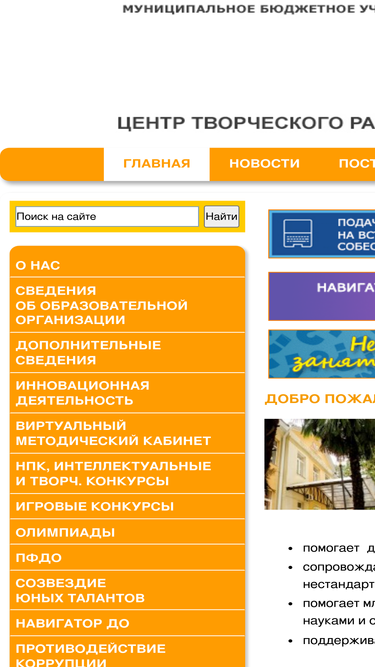Open Сведения об образовательной организации
The image size is (375, 667).
point(128,305)
